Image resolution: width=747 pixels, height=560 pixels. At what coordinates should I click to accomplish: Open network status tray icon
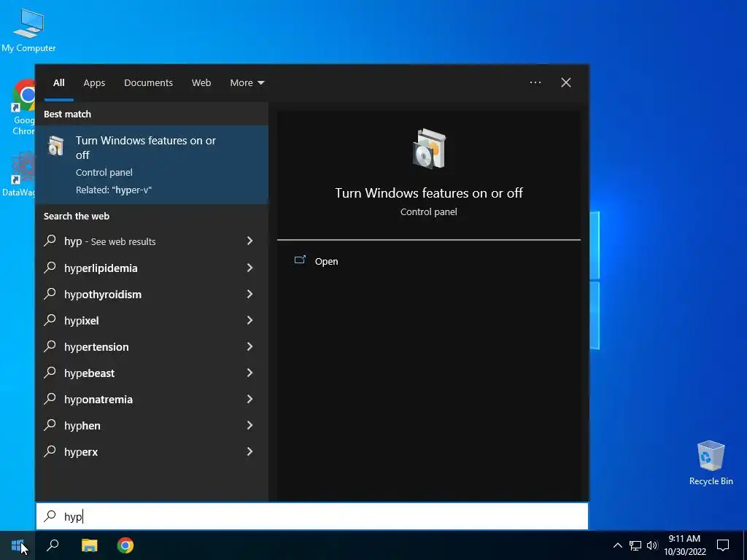pos(635,545)
